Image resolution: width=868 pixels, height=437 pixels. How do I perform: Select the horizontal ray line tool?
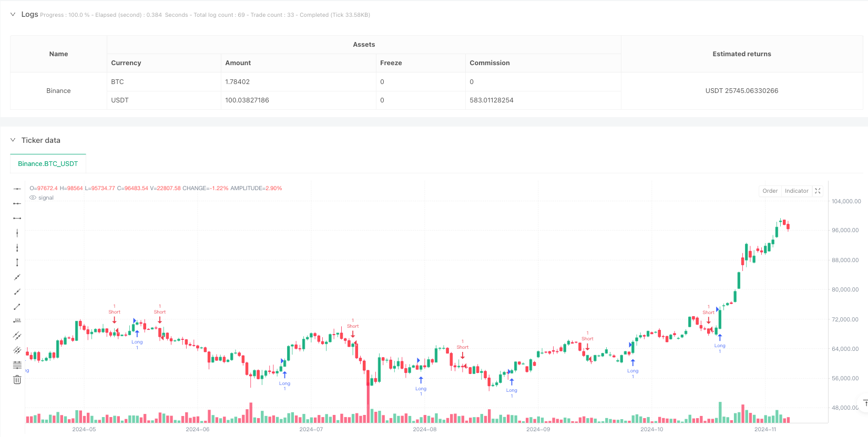[17, 203]
